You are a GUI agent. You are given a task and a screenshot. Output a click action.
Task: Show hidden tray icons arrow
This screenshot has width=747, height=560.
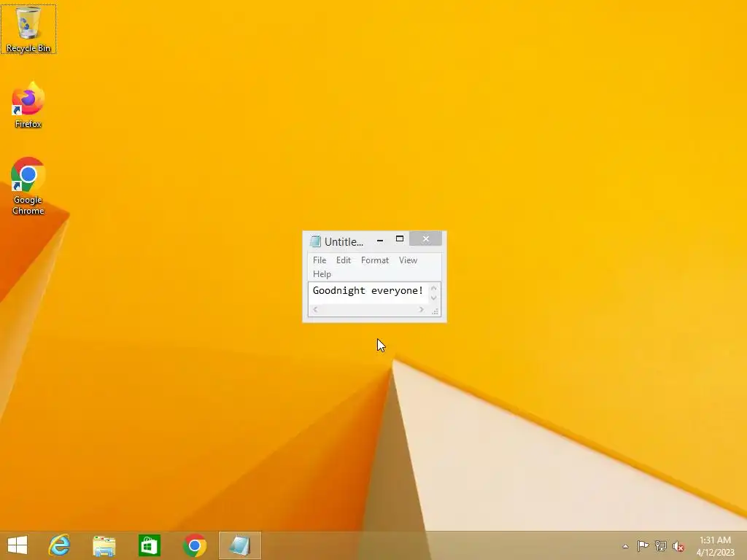[x=625, y=546]
